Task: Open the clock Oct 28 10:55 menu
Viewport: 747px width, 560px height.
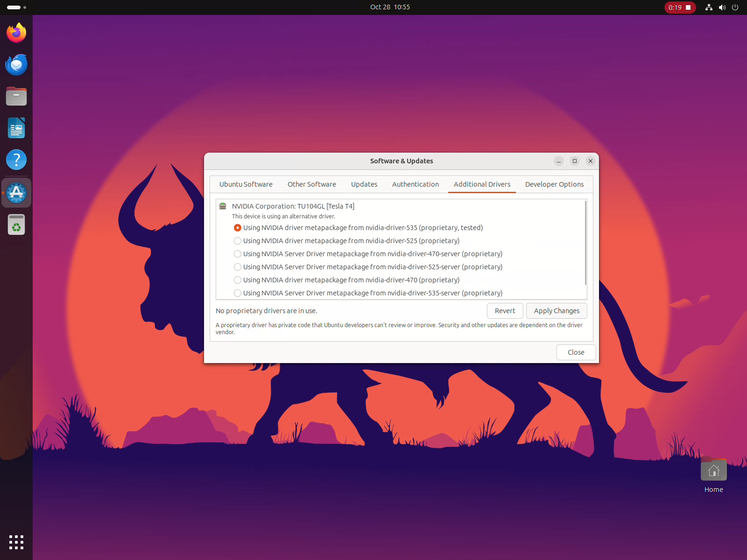Action: 390,7
